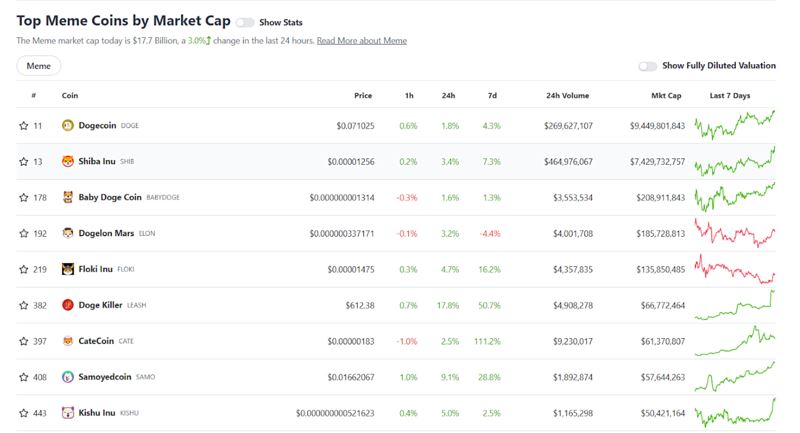Enable Show Fully Diluted Valuation
800x433 pixels.
(647, 66)
